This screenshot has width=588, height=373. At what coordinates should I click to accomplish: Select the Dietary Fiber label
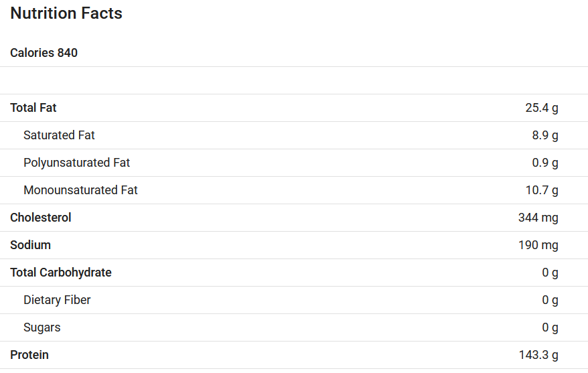(57, 300)
